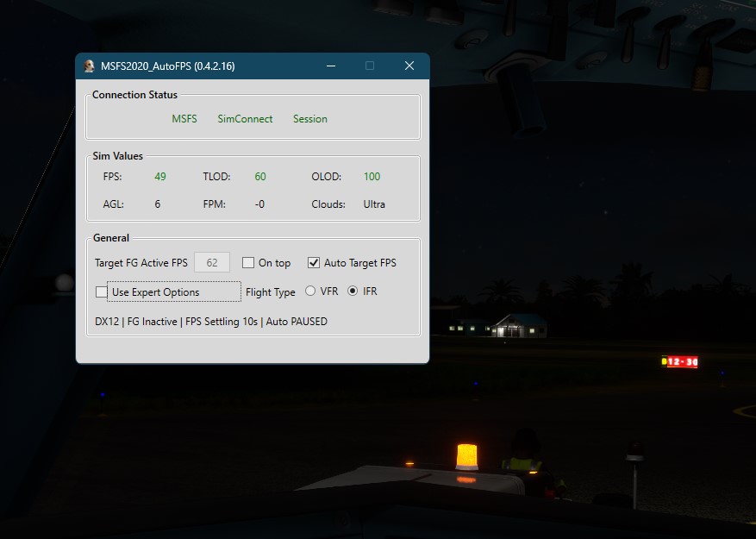
Task: Click the Flight Type label
Action: [x=271, y=292]
